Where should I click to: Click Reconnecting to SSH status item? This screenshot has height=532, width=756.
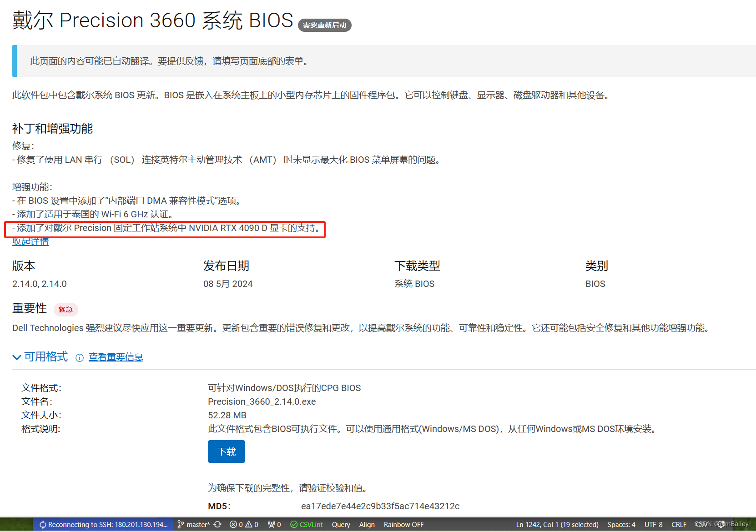pos(103,524)
